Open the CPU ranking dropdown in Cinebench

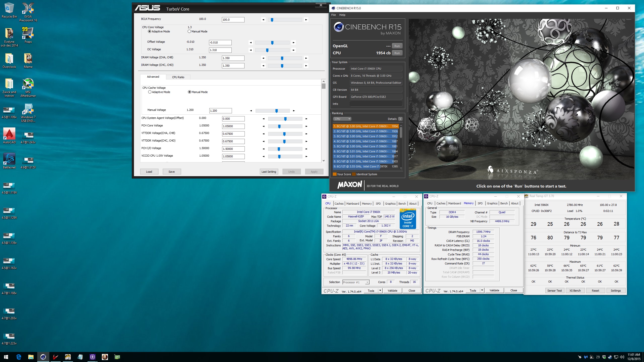(x=342, y=119)
